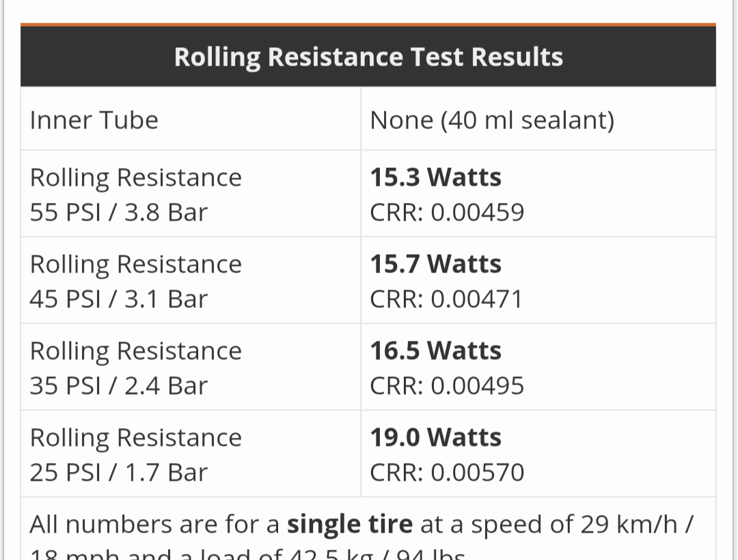Select the 19.0 Watts result

(x=435, y=438)
